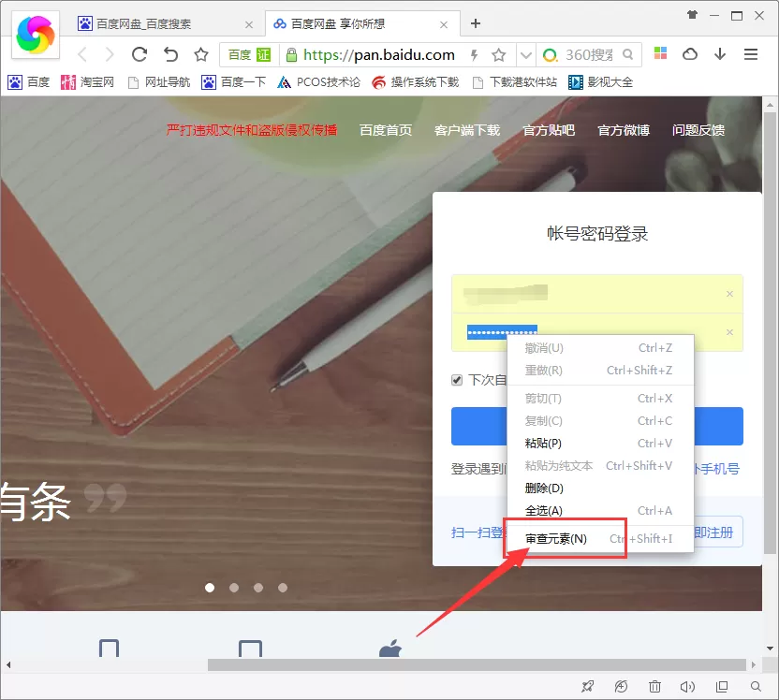Click the search magnifier in 360 search box
Screen dimensions: 779x700
coord(628,54)
